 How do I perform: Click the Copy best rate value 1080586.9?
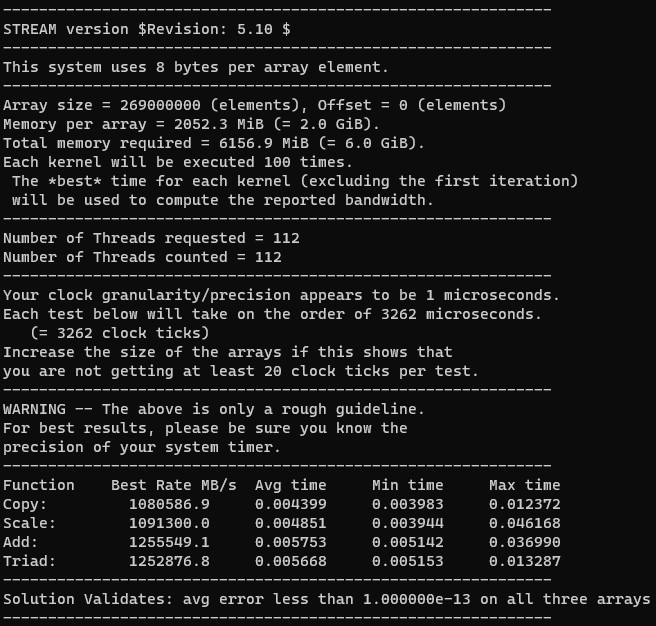click(x=169, y=504)
